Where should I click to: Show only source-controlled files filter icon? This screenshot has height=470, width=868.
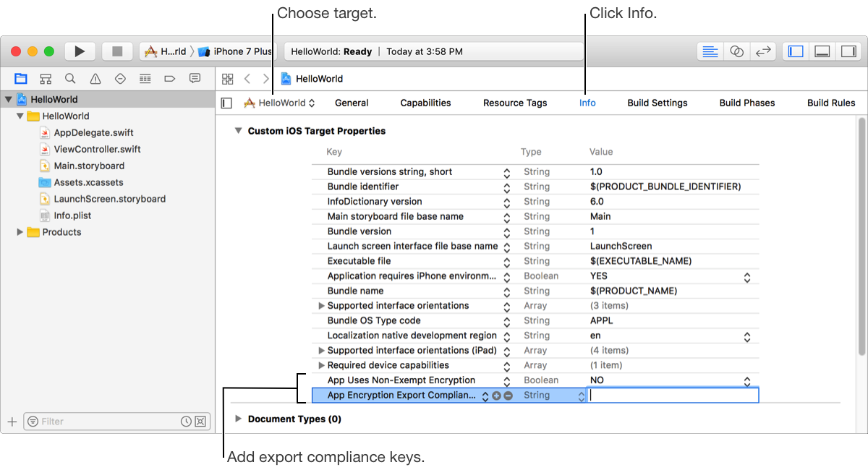tap(200, 422)
